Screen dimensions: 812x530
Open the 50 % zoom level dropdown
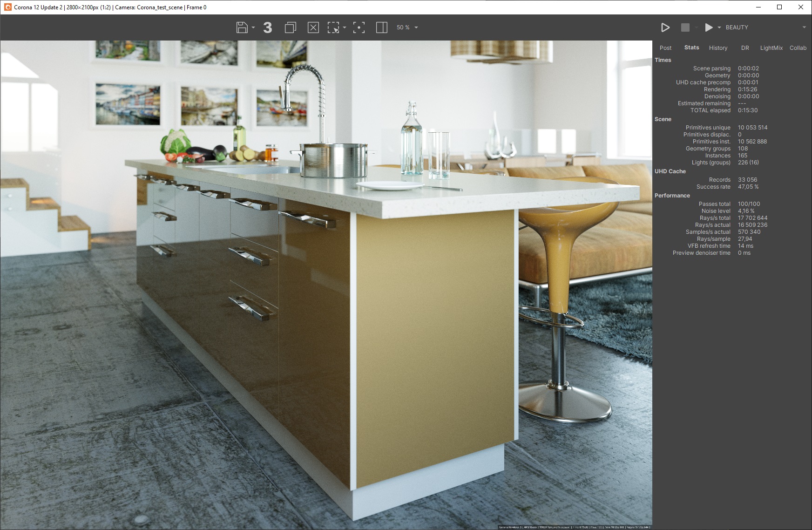[407, 27]
